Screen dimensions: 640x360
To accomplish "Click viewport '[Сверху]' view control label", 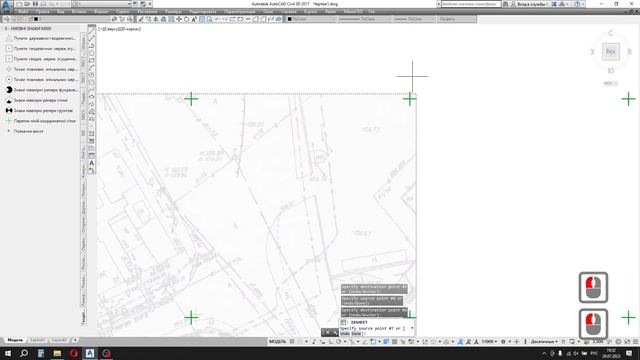I will 111,29.
